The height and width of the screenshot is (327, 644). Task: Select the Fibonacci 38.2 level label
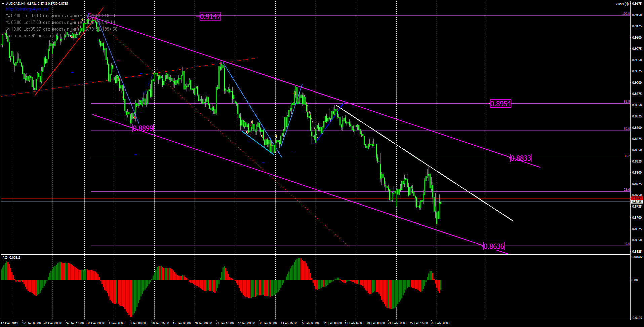click(627, 156)
